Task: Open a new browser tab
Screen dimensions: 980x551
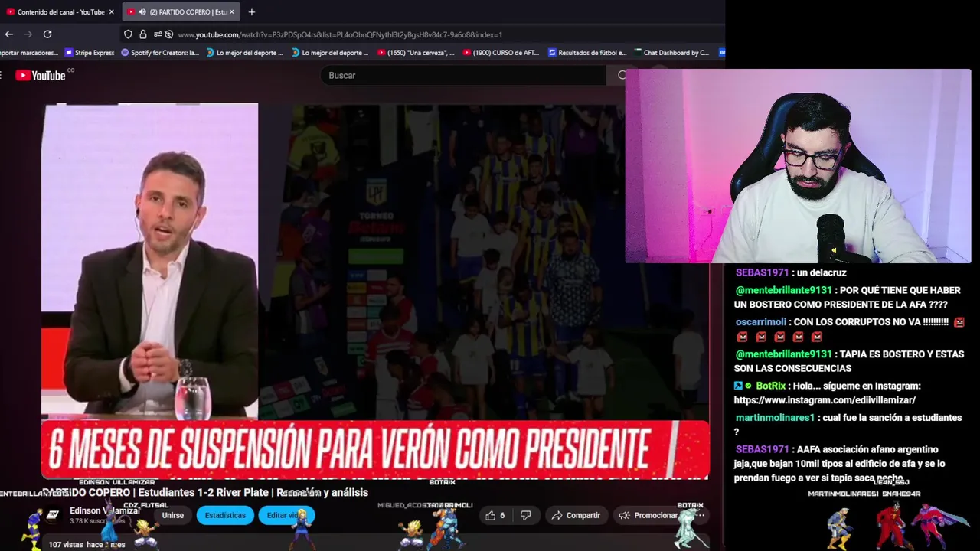Action: point(251,12)
